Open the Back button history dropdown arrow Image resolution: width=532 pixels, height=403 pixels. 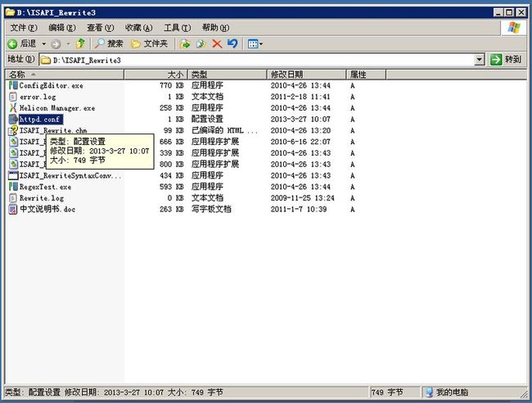pyautogui.click(x=43, y=43)
